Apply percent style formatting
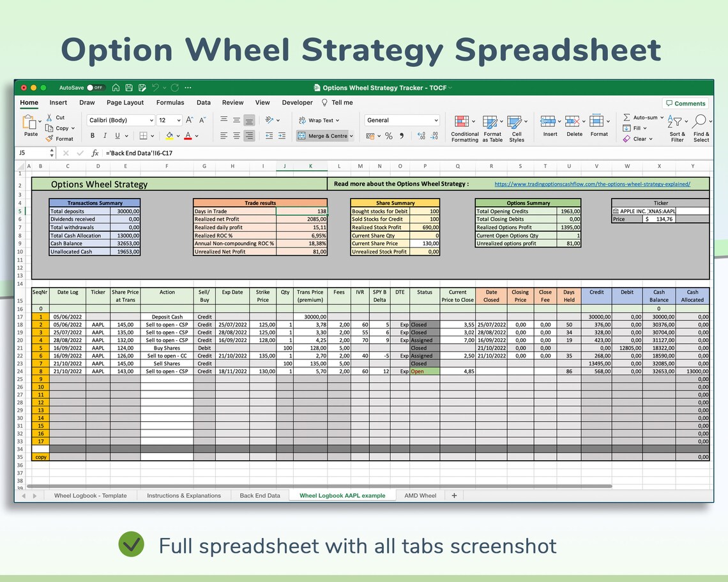 coord(388,135)
